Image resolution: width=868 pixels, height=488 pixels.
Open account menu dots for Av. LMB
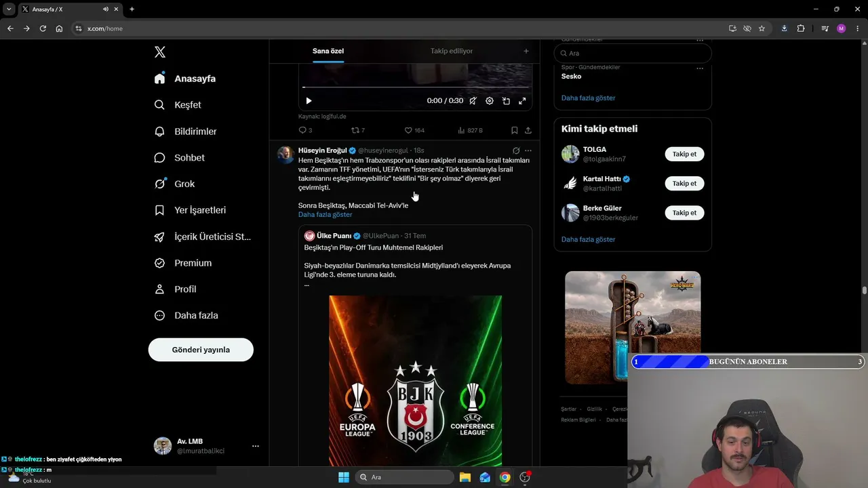coord(256,446)
